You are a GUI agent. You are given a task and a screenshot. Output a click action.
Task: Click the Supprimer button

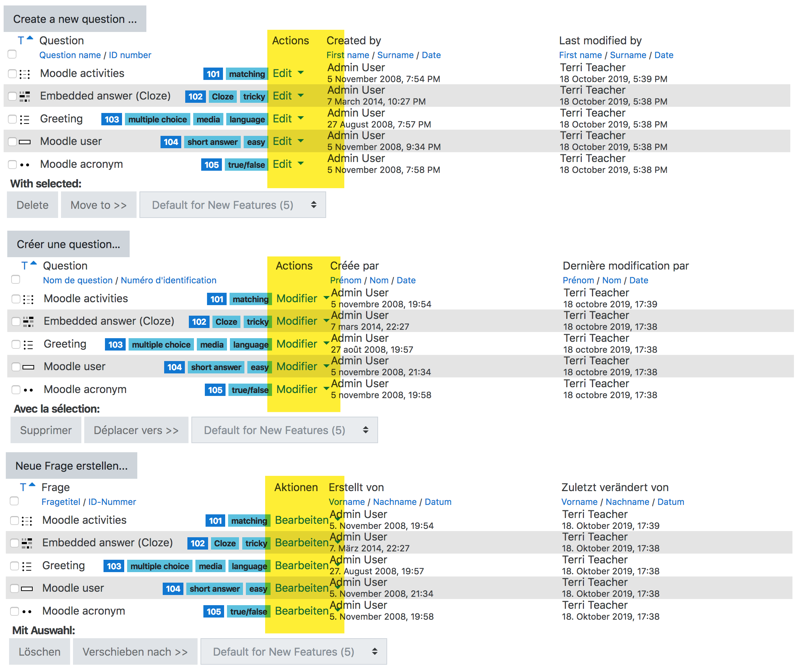point(46,430)
